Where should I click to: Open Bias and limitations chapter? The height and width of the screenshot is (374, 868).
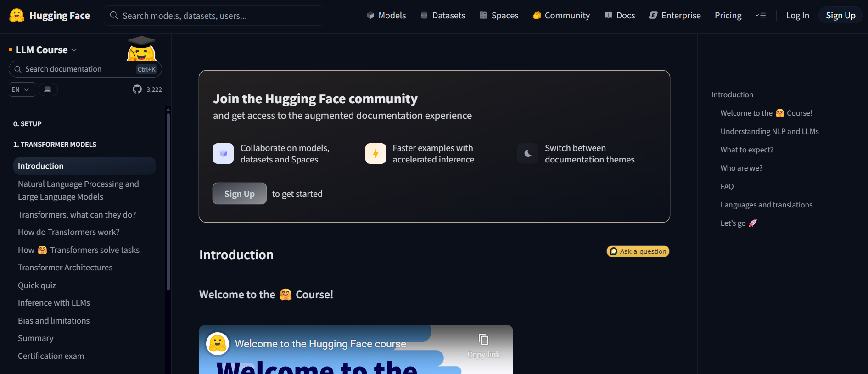point(54,321)
